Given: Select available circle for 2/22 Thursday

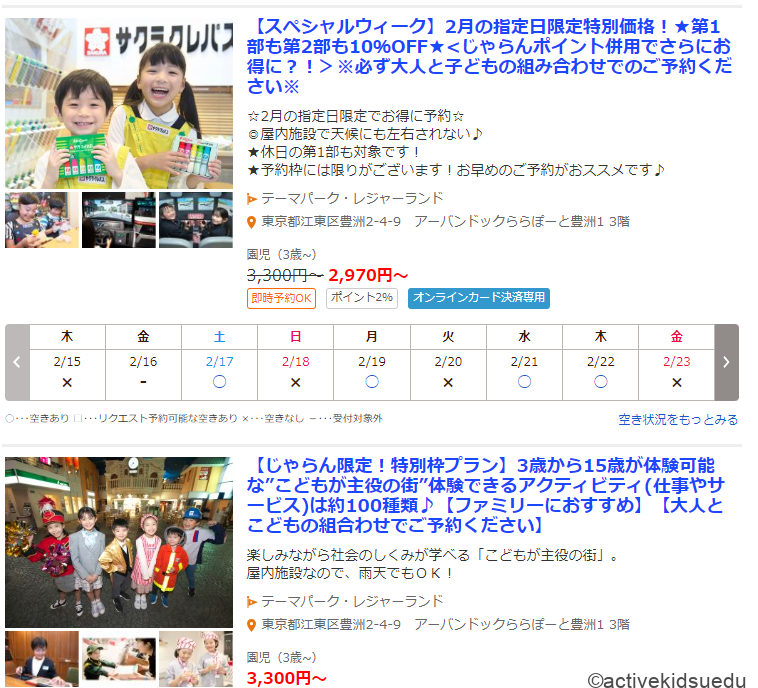Looking at the screenshot, I should tap(600, 382).
